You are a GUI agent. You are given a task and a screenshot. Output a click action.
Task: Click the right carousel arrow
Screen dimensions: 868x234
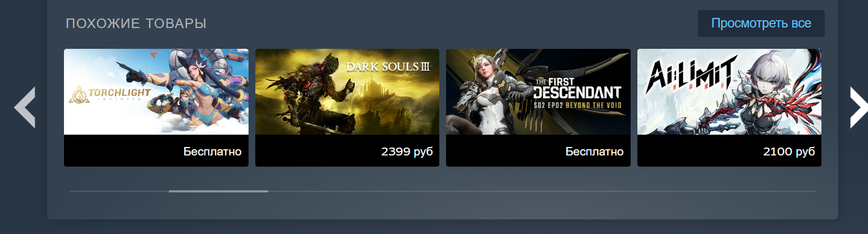(x=858, y=107)
